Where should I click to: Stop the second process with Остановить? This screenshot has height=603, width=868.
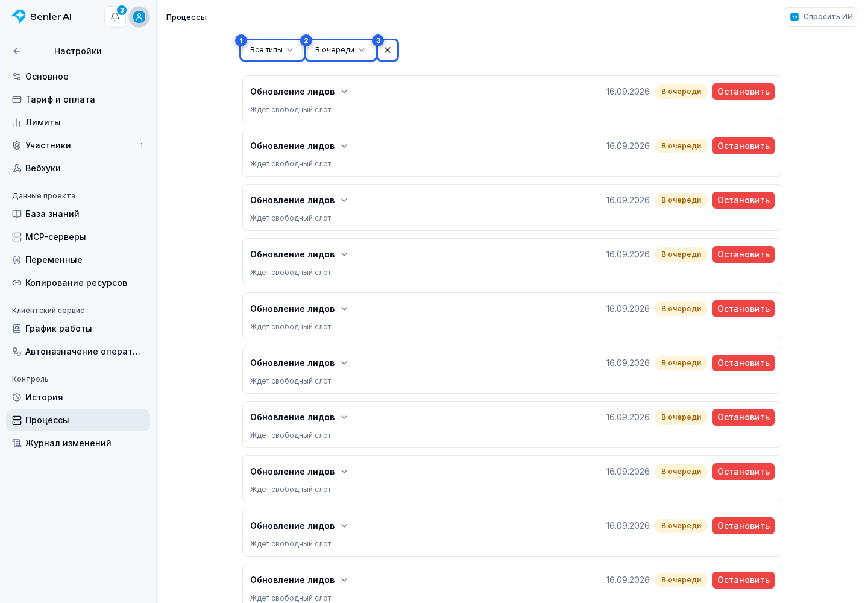(743, 146)
